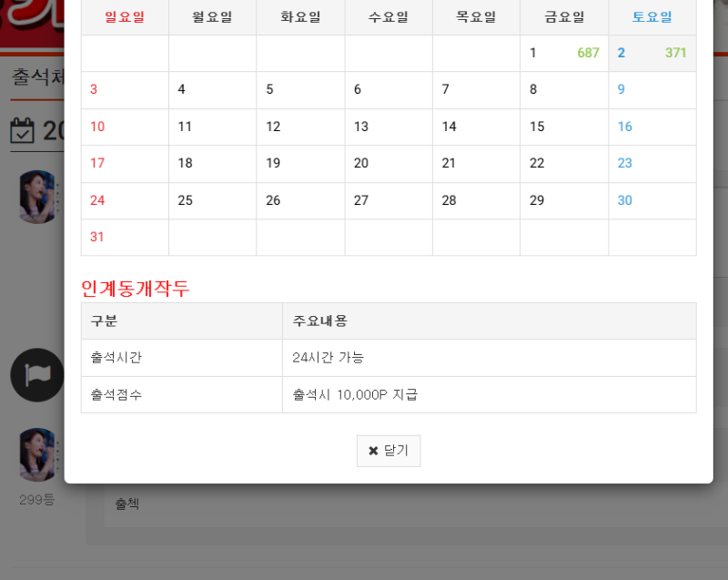Click the 수요일 column header
This screenshot has width=728, height=580.
tap(389, 17)
